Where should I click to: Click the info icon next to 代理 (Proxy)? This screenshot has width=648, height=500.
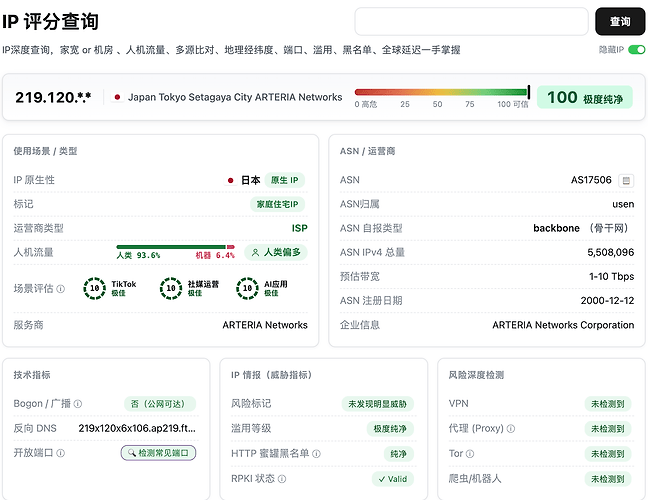coord(511,429)
